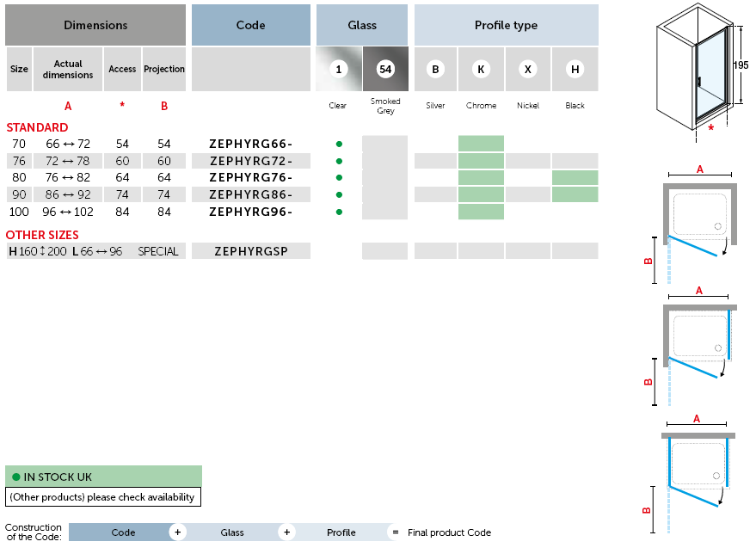Click the Clear glass swatch numbered 1
Screen dimensions: 756x560
click(x=338, y=69)
